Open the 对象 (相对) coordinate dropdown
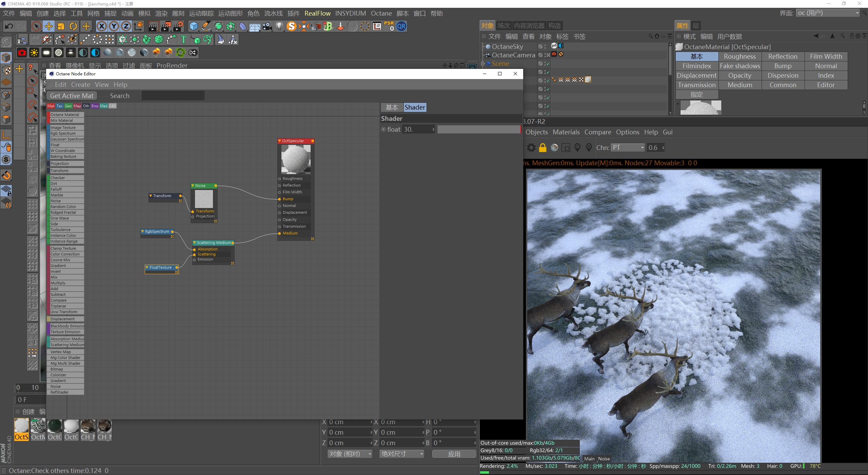 click(350, 454)
